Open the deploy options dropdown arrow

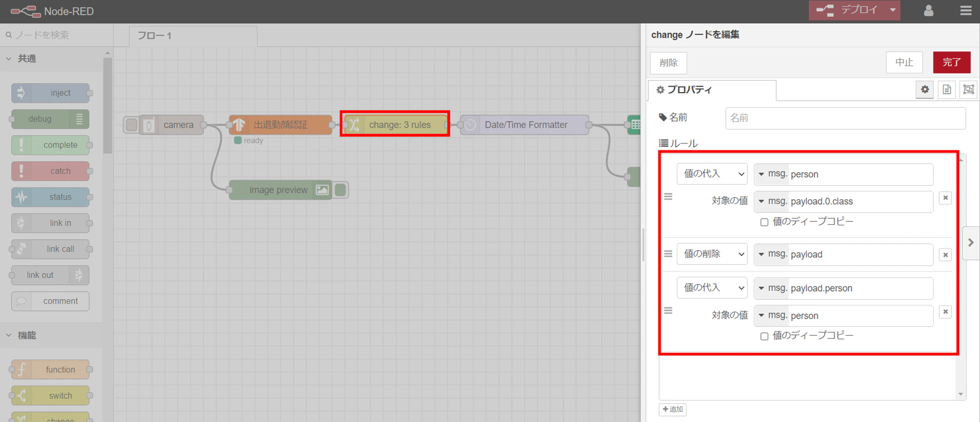pos(893,10)
